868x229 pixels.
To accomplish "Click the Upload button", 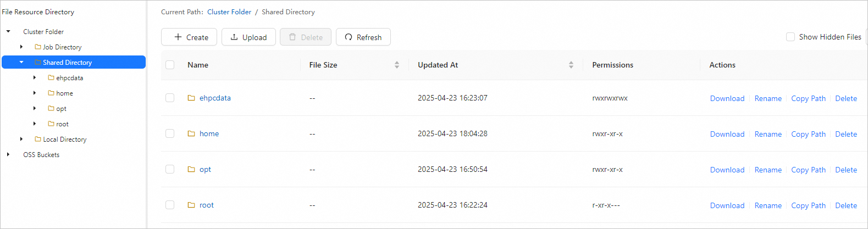I will [248, 37].
